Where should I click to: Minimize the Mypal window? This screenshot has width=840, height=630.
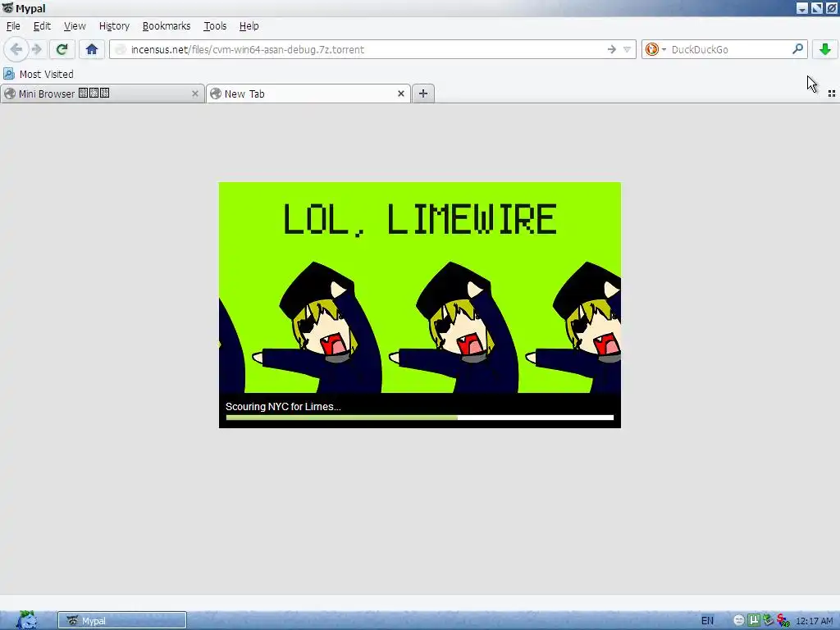(802, 8)
